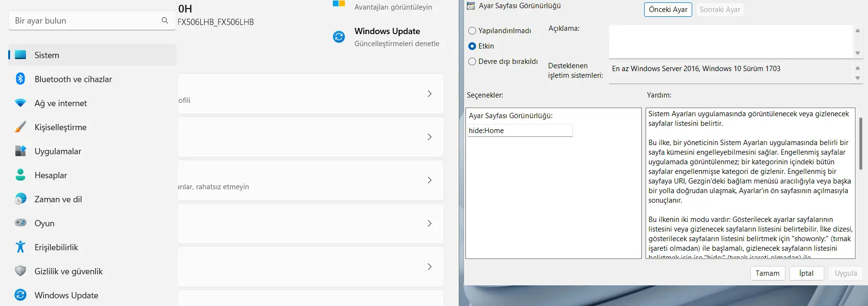The width and height of the screenshot is (868, 306).
Task: Open Gizlilik ve güvenlik settings
Action: point(92,271)
